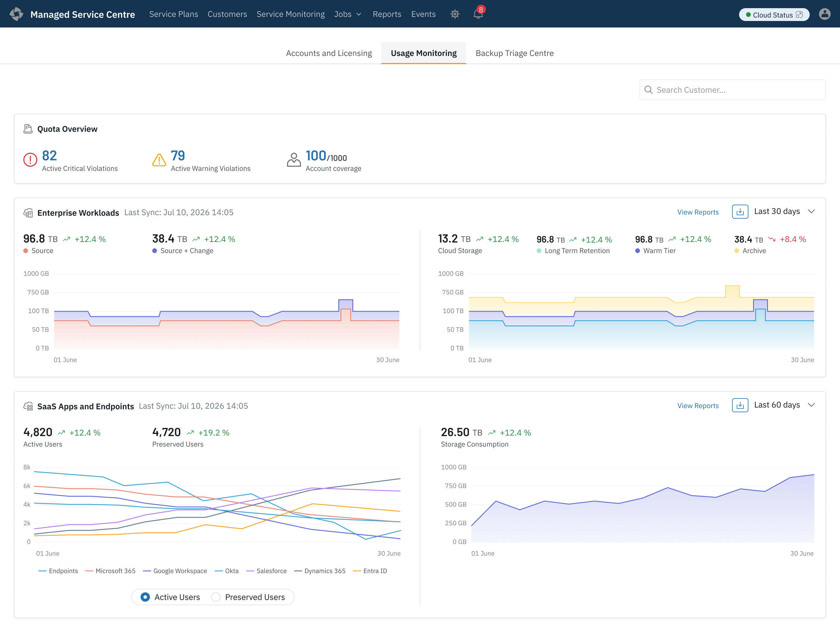Open the Cloud Status button
Viewport: 840px width, 632px height.
click(x=774, y=15)
